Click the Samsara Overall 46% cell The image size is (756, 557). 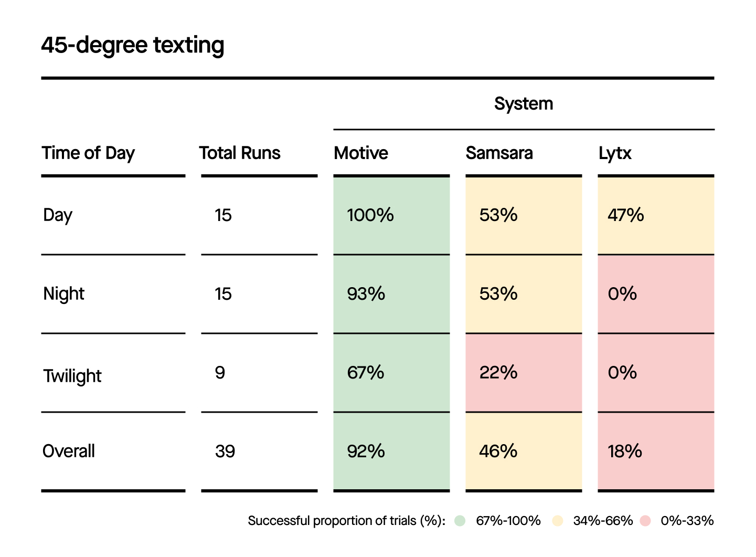(524, 451)
